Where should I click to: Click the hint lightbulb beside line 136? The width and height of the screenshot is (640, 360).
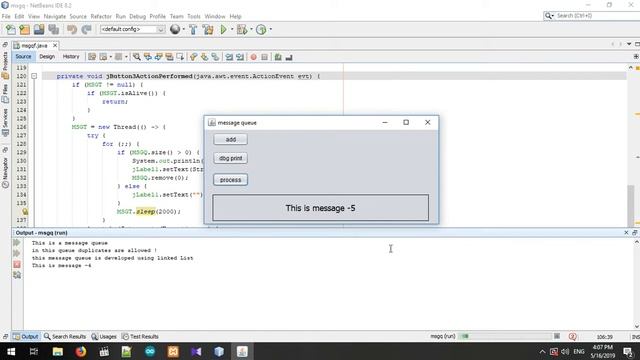pyautogui.click(x=25, y=211)
